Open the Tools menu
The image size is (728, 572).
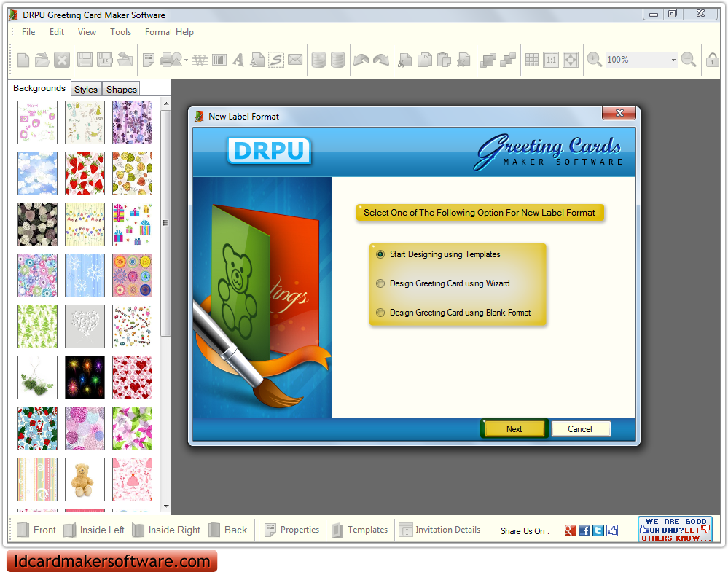pos(120,32)
